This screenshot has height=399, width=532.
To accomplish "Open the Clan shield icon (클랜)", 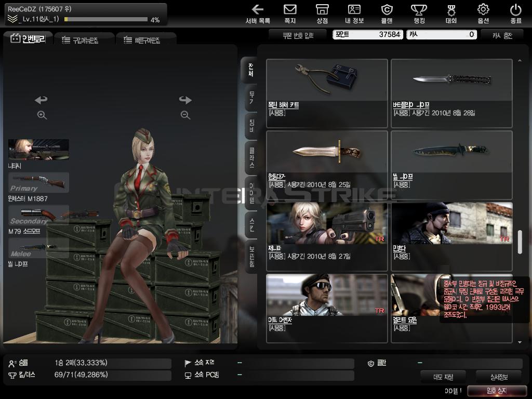I will point(387,14).
